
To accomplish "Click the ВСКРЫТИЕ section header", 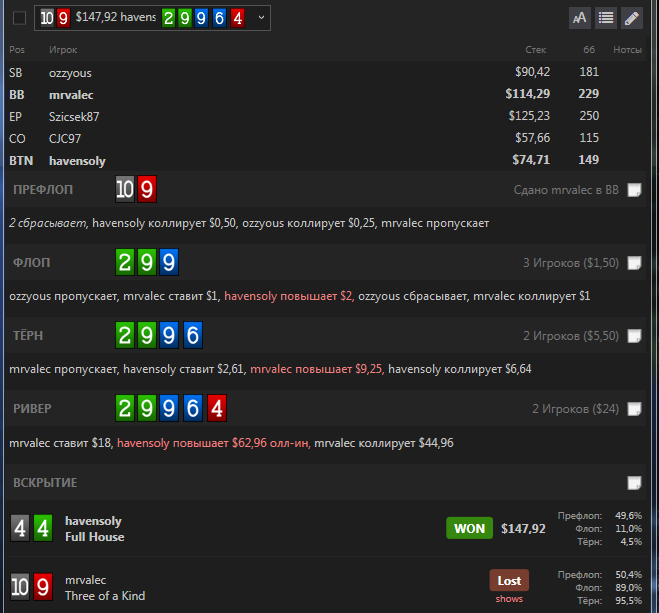I will pyautogui.click(x=45, y=483).
